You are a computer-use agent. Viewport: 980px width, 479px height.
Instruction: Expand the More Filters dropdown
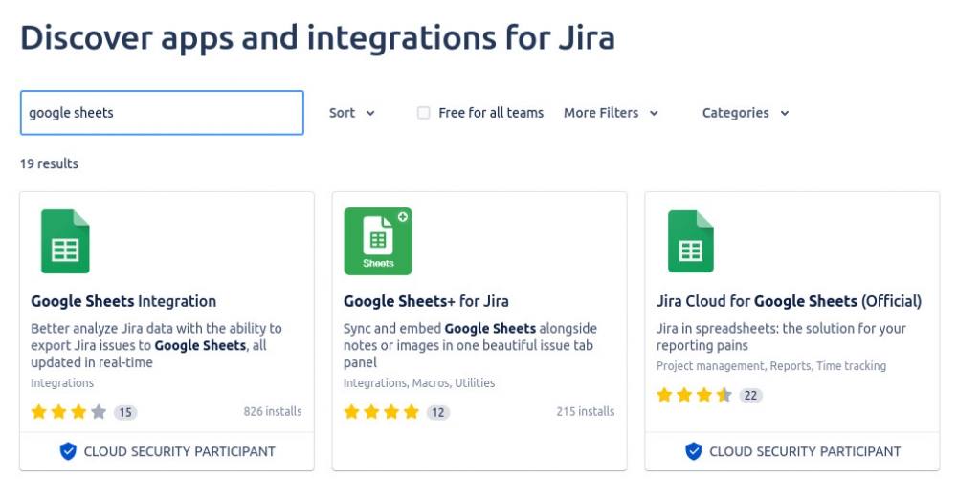[611, 113]
